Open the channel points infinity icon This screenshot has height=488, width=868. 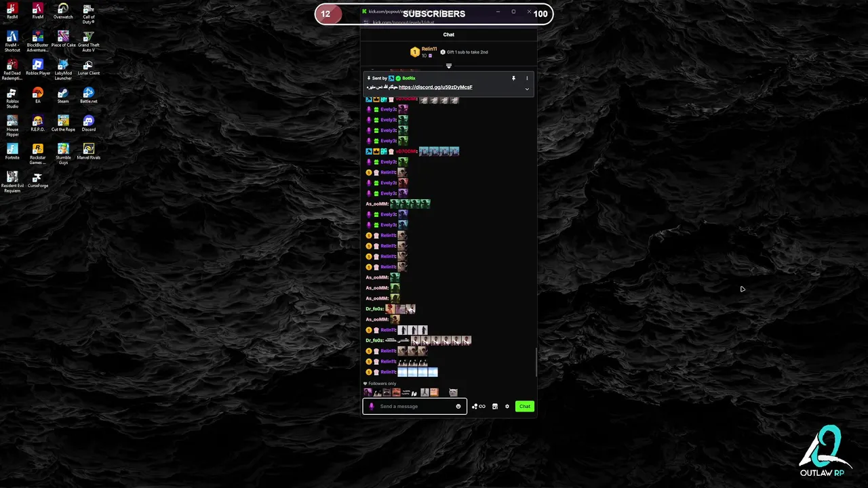[479, 407]
